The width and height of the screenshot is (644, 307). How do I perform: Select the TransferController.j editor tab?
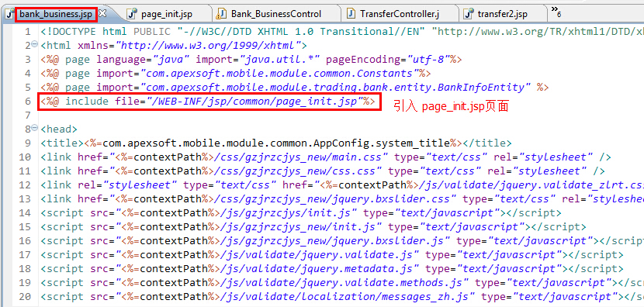[x=400, y=14]
